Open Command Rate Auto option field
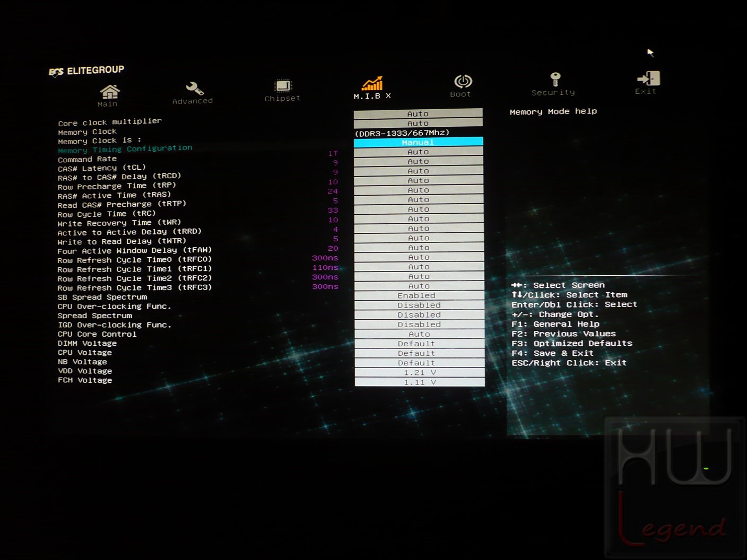Screen dimensions: 747x560 click(x=419, y=152)
